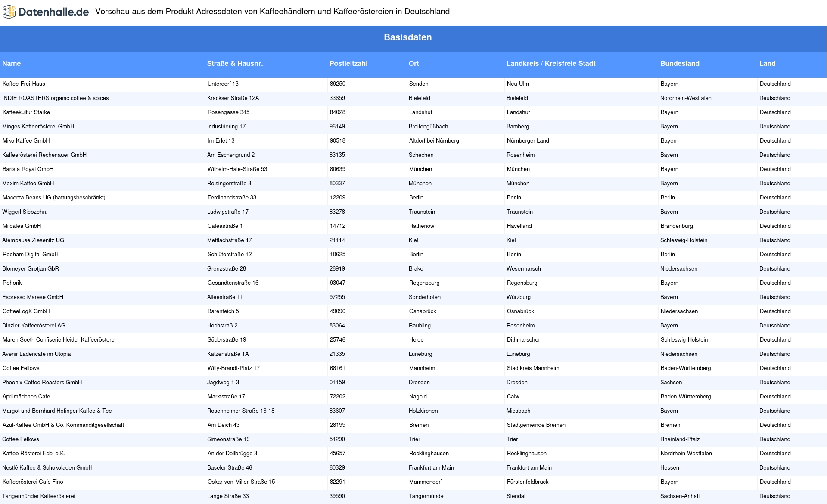Select the Miko Kaffee GmbH row name
Viewport: 827px width, 504px height.
[x=26, y=141]
